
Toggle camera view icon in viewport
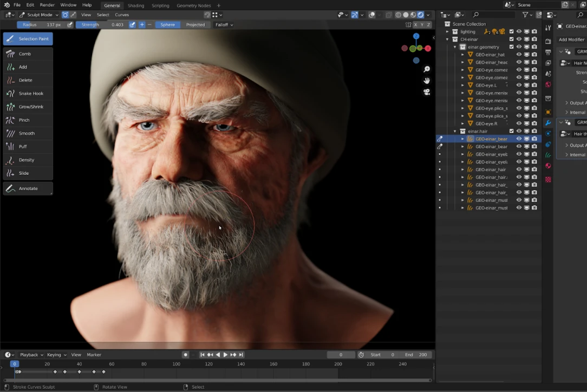coord(427,92)
